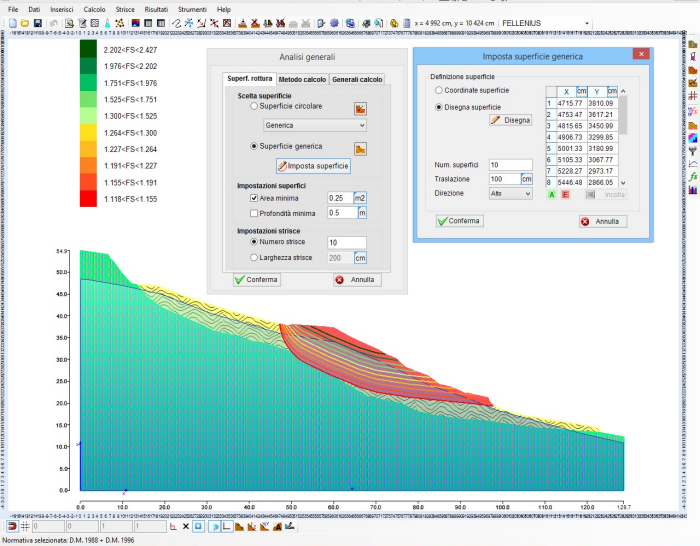Click the blue gear icon in toolbar
This screenshot has height=546, width=700.
point(334,23)
